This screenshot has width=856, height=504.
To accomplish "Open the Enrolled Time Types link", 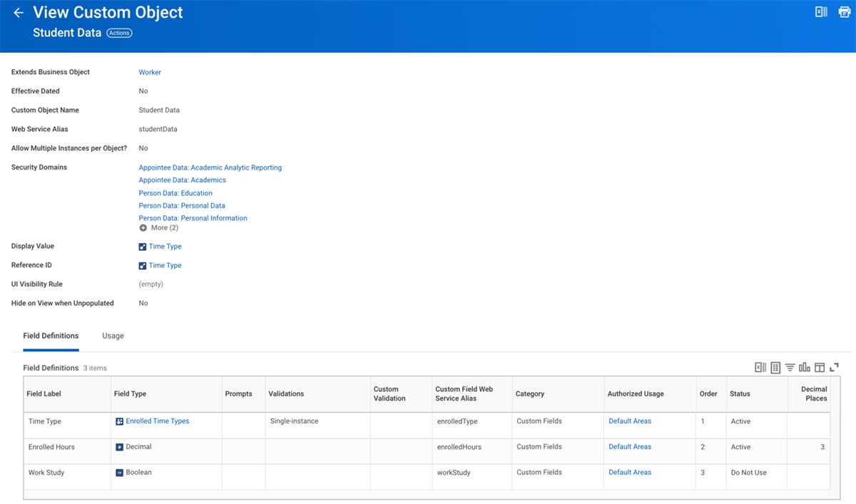I will (x=158, y=421).
